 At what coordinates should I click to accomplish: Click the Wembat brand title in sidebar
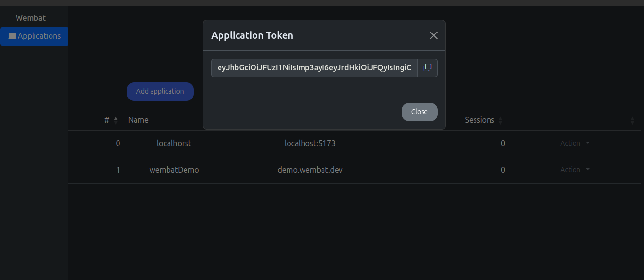(31, 18)
